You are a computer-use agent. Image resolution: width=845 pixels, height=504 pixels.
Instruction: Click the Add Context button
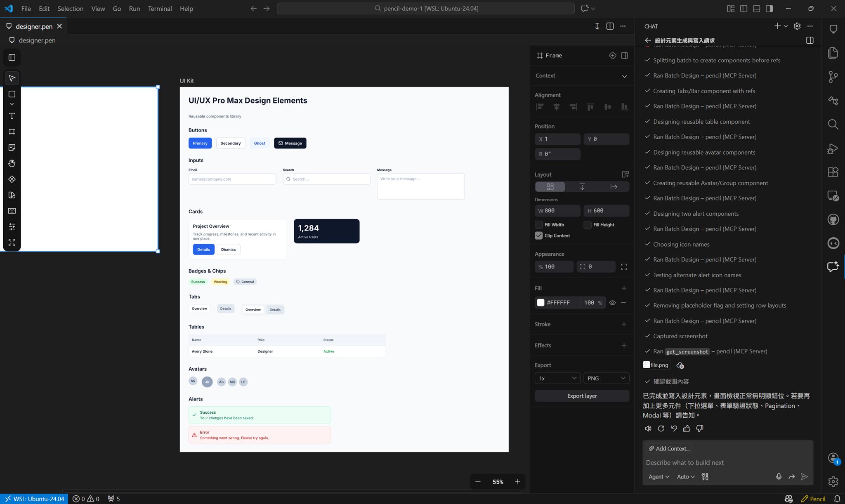[669, 449]
